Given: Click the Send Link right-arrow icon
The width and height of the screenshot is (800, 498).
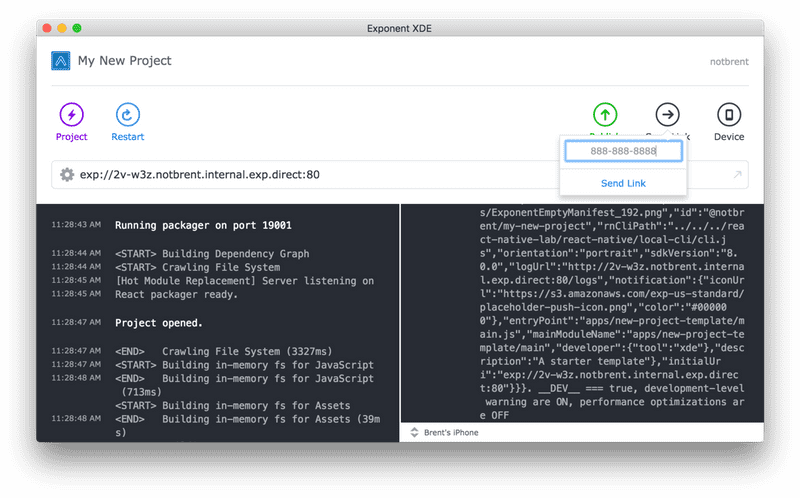Looking at the screenshot, I should 667,114.
